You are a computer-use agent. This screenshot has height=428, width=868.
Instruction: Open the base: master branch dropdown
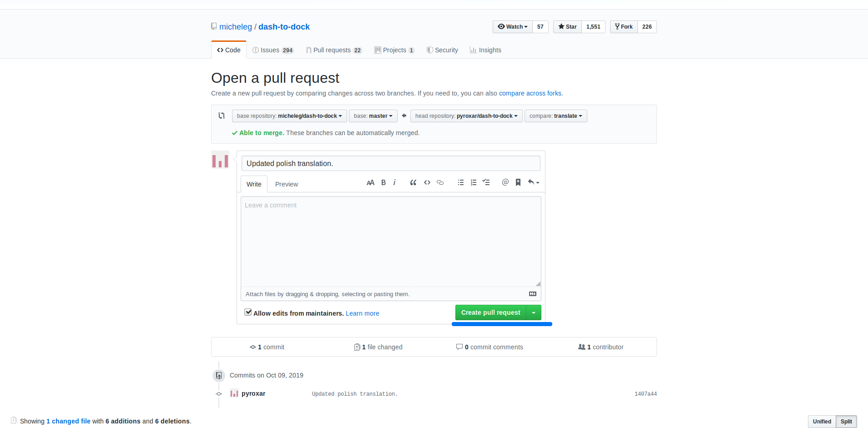click(x=373, y=116)
